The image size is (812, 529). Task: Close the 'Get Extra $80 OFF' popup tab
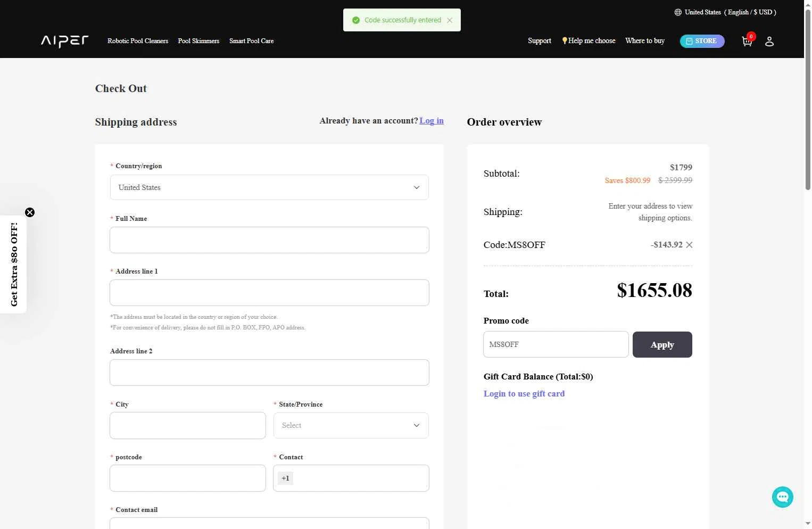(30, 212)
